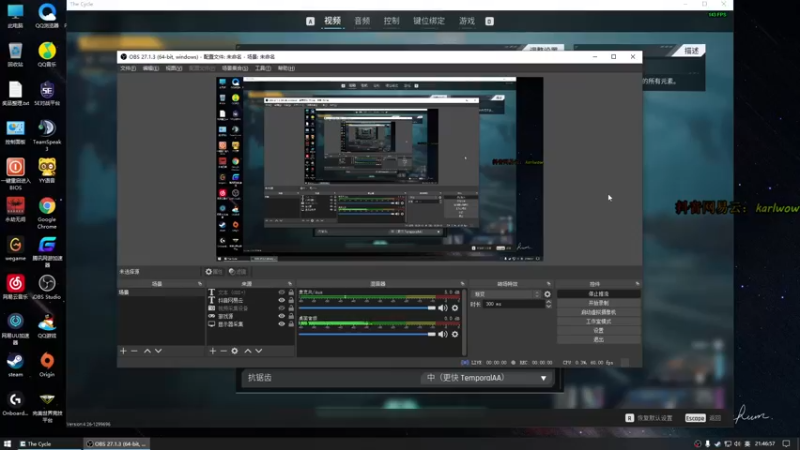Screen dimensions: 800x450
Task: Open the 帮助 menu in OBS
Action: (x=286, y=68)
